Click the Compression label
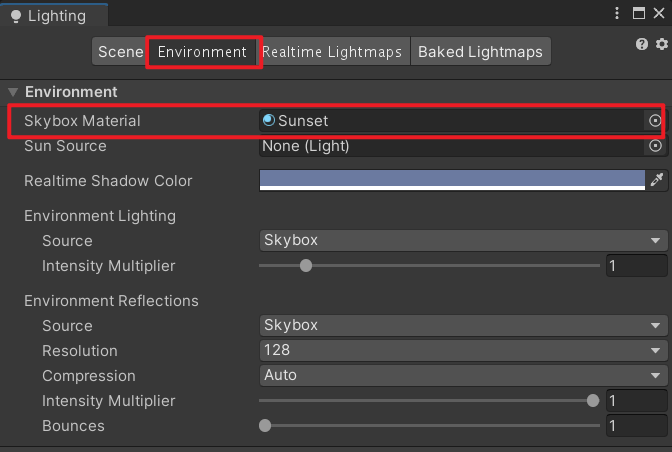Screen dimensions: 672x452 coord(89,376)
